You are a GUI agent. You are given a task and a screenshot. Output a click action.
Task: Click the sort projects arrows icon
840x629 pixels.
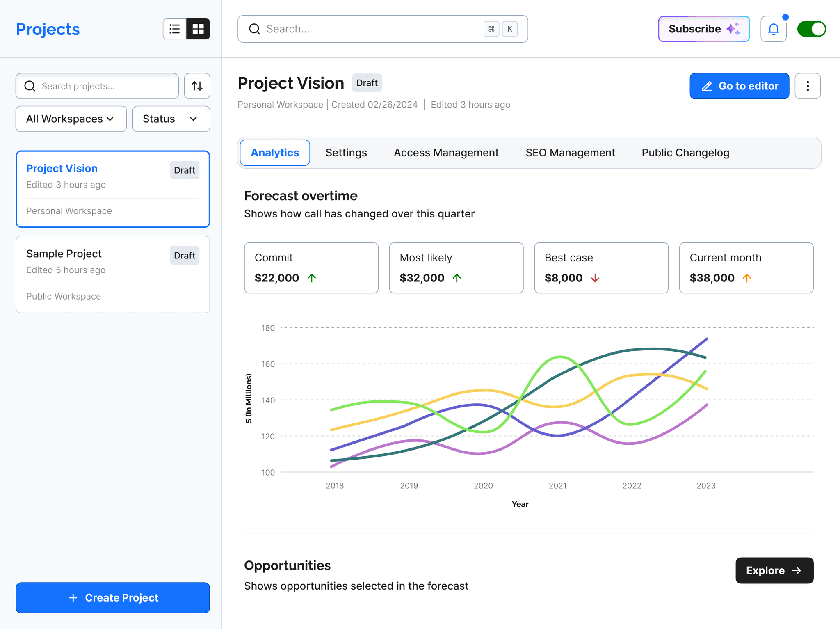(197, 86)
